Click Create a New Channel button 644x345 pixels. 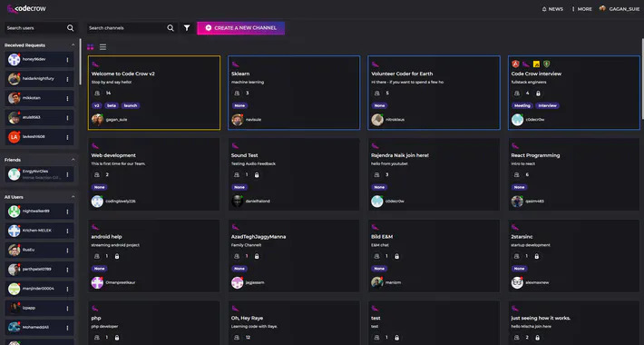coord(240,28)
